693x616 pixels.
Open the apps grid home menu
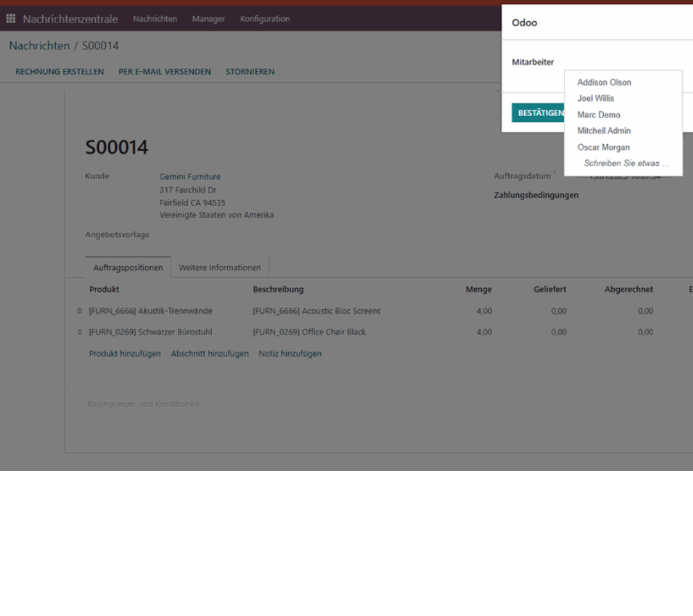11,19
